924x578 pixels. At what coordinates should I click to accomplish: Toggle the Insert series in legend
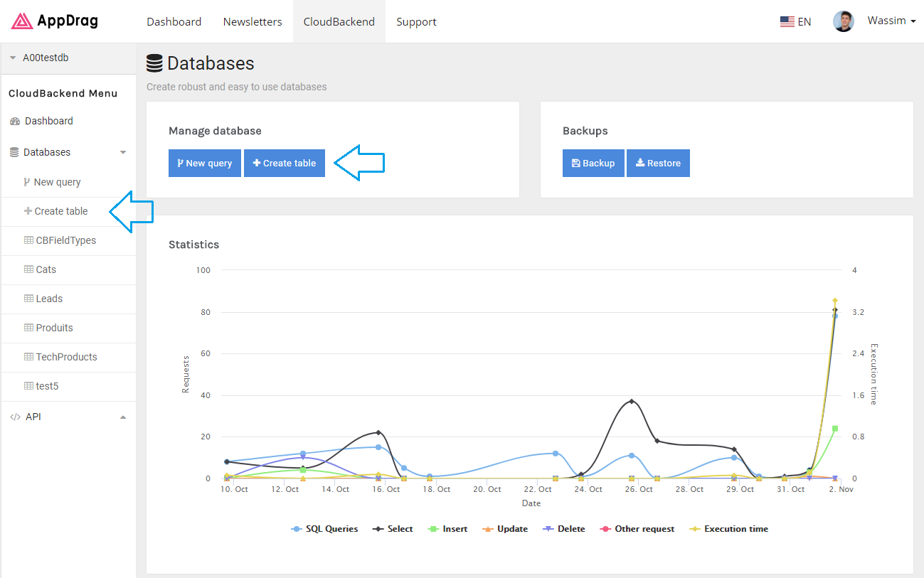click(x=447, y=529)
